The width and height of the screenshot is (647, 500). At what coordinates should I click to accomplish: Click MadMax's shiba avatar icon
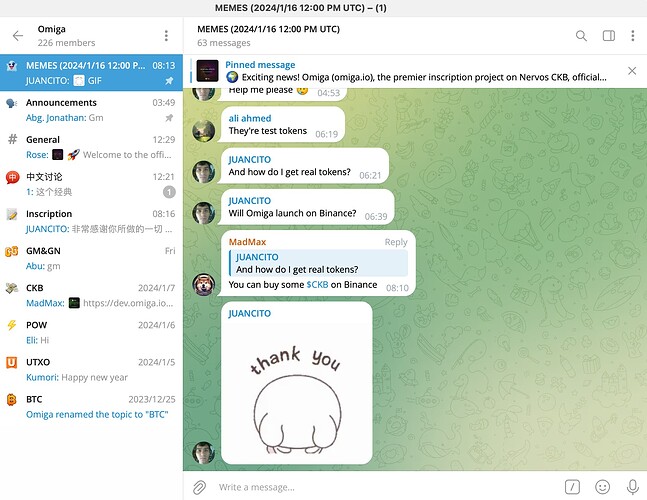pos(204,284)
